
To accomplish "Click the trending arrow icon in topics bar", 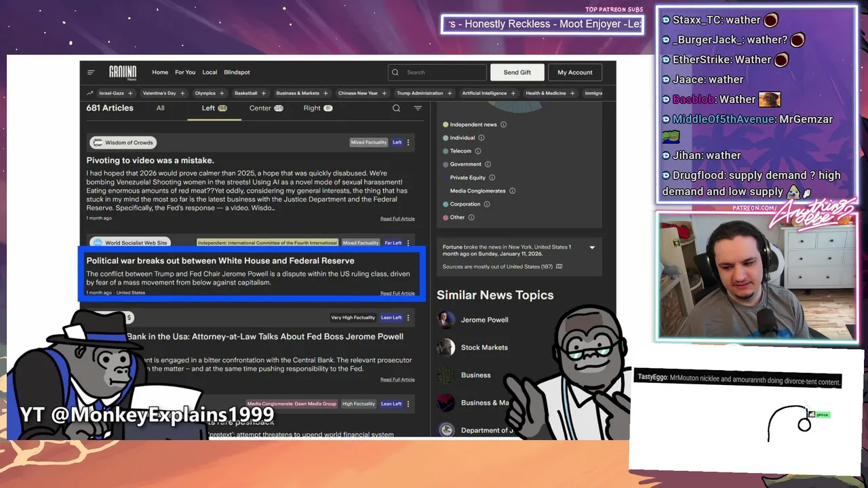I will pyautogui.click(x=90, y=93).
